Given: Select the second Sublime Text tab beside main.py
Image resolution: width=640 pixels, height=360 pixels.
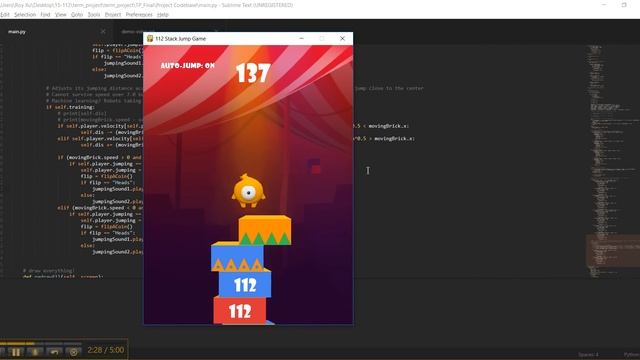Looking at the screenshot, I should click(131, 31).
